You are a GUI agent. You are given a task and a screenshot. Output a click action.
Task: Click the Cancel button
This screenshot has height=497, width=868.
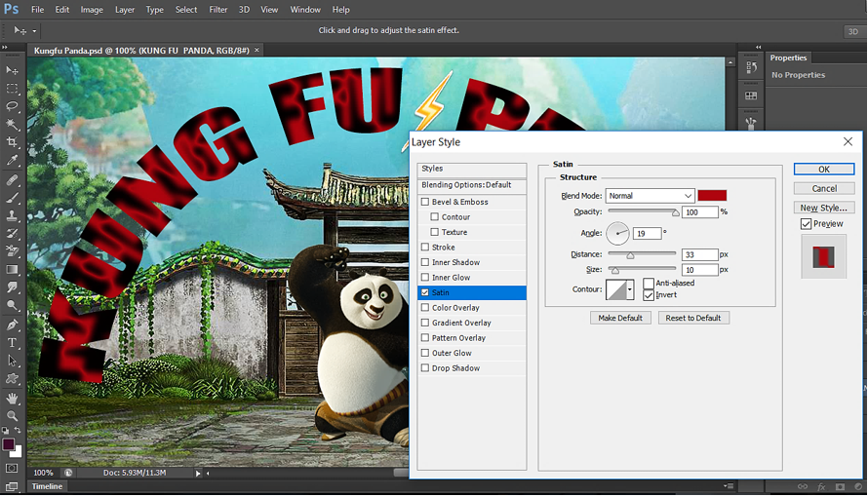[x=824, y=188]
